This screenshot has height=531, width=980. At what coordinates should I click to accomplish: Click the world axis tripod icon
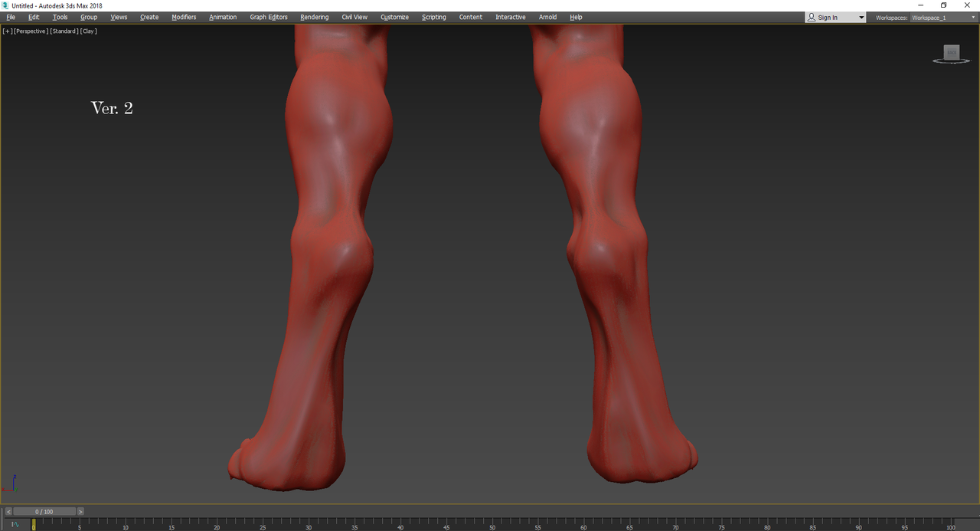tap(8, 483)
